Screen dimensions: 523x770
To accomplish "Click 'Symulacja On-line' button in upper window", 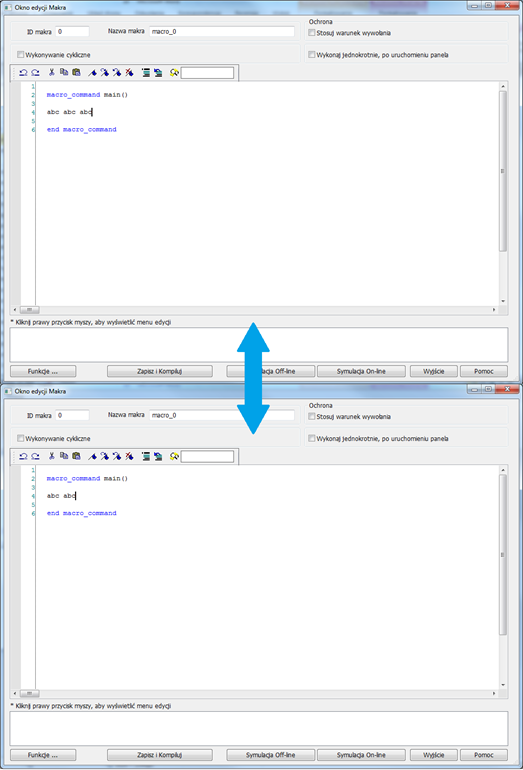I will point(361,371).
